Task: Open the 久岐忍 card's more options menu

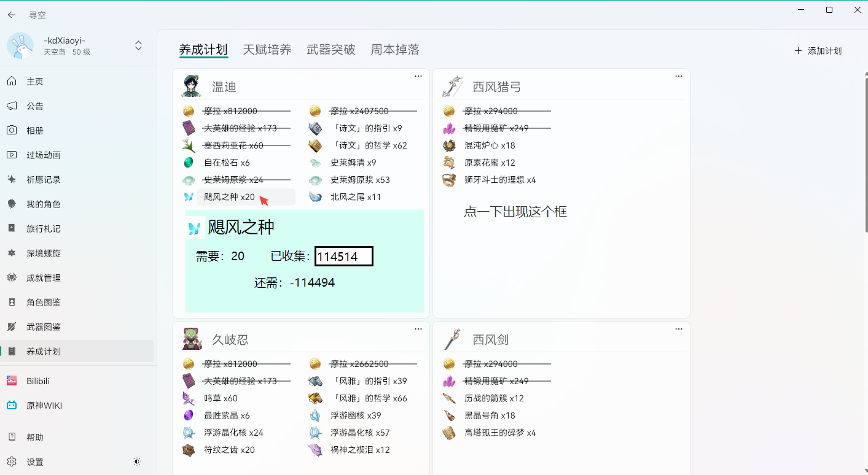Action: (x=418, y=329)
